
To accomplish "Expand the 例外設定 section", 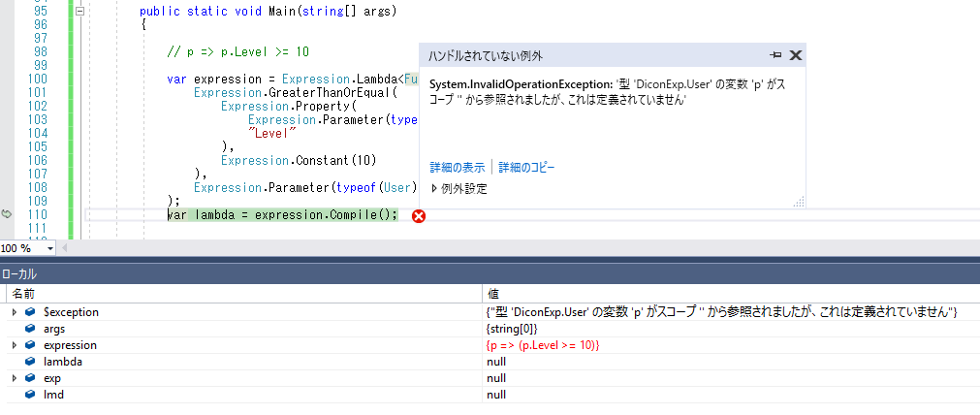I will click(x=459, y=188).
